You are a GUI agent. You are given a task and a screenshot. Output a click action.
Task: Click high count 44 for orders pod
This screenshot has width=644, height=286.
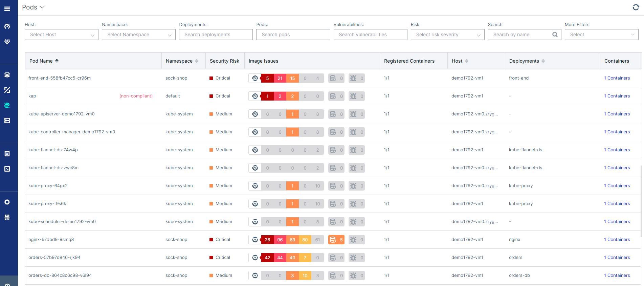[280, 258]
